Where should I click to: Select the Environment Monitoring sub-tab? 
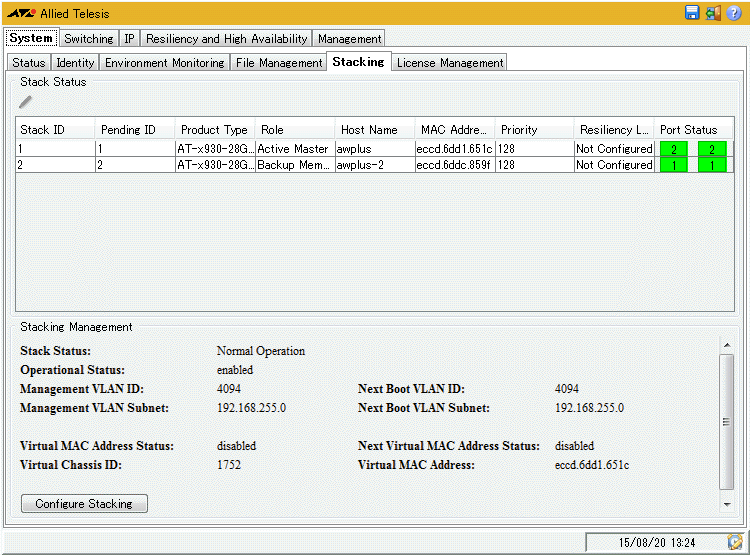(164, 62)
